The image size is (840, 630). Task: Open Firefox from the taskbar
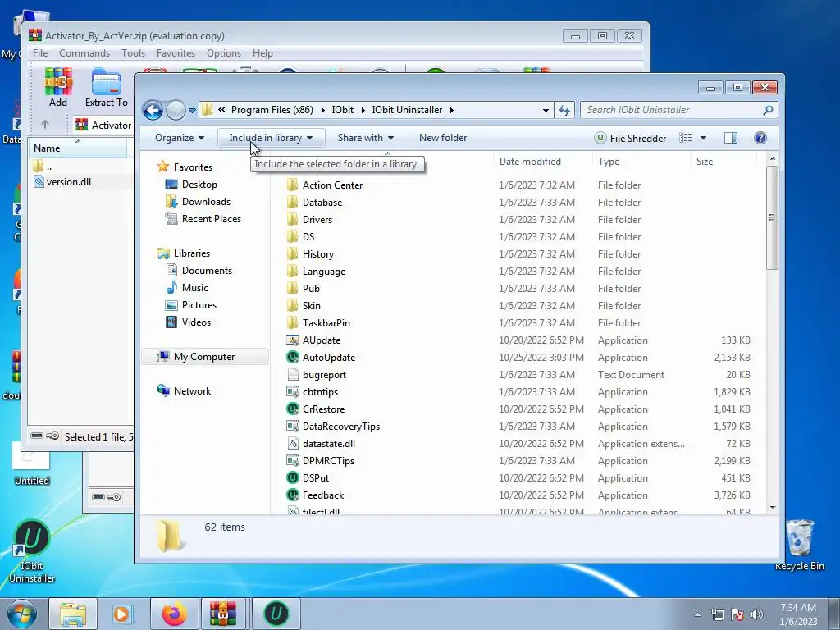pyautogui.click(x=175, y=614)
